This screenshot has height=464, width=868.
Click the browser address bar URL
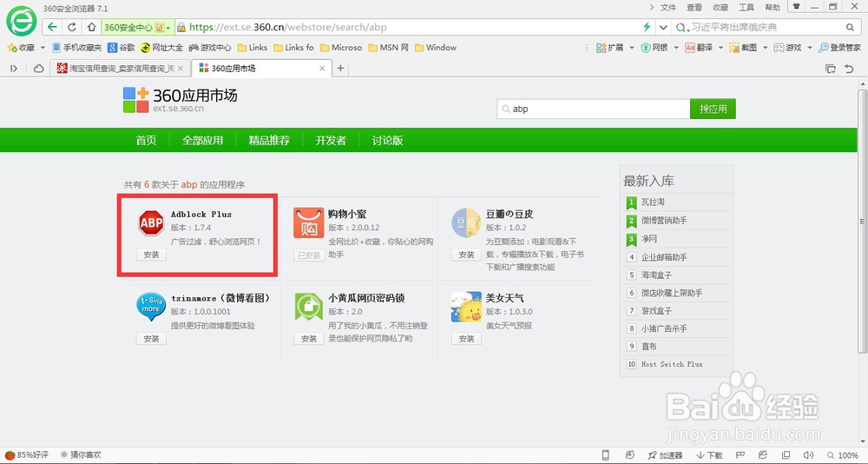[288, 27]
